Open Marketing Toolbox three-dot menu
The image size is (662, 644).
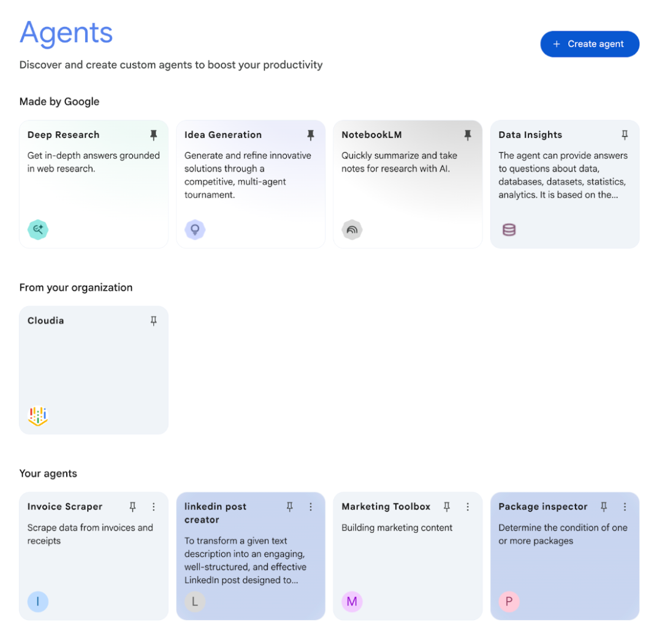click(x=468, y=507)
